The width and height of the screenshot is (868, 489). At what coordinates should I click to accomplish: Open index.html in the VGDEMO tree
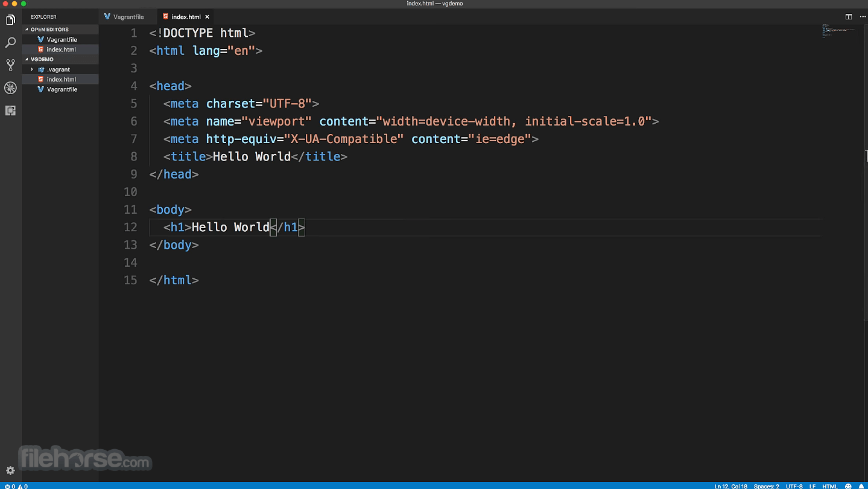point(61,79)
